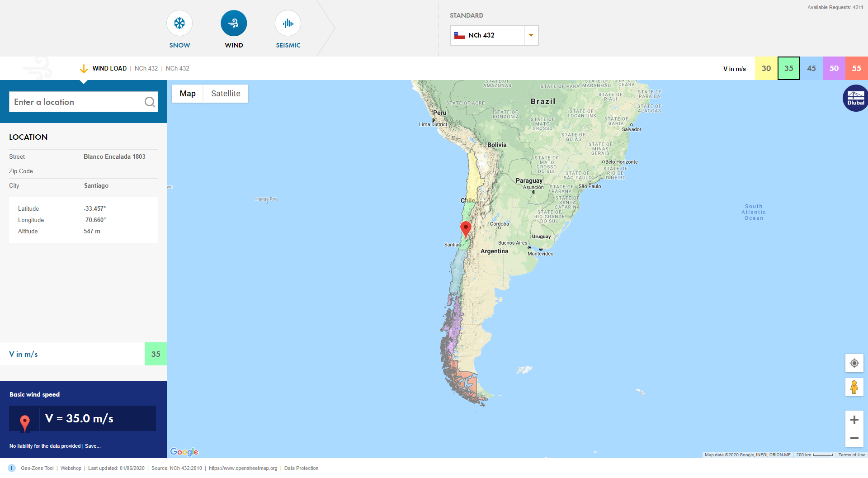868x478 pixels.
Task: Select the Snow load snowflake icon
Action: (x=179, y=23)
